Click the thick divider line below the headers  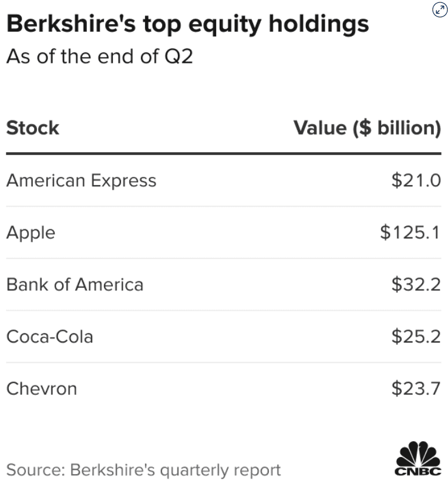point(224,154)
